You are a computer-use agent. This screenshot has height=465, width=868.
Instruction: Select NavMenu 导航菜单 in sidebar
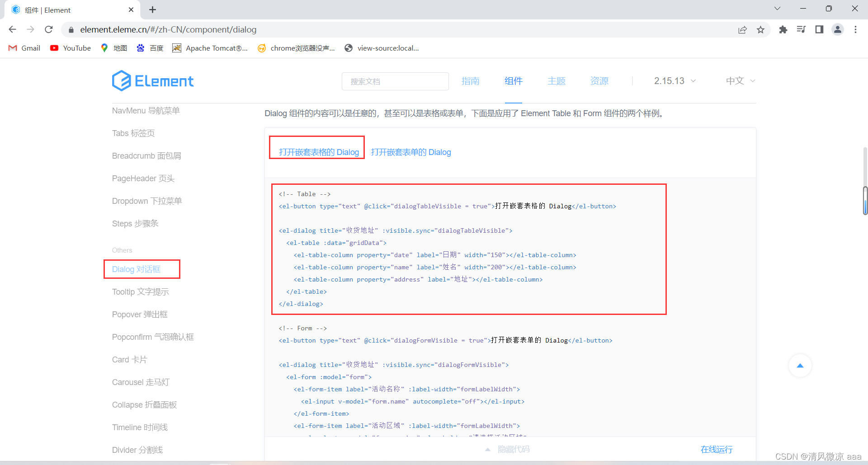(146, 111)
